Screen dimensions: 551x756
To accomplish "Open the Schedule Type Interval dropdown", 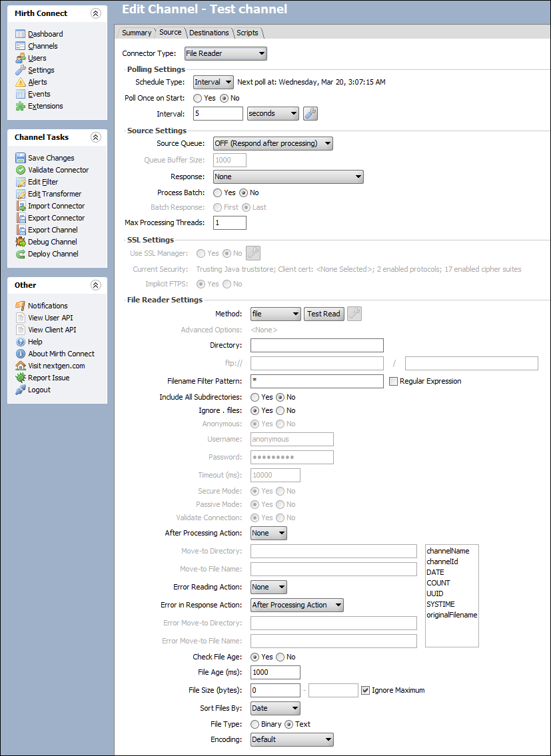I will [213, 82].
